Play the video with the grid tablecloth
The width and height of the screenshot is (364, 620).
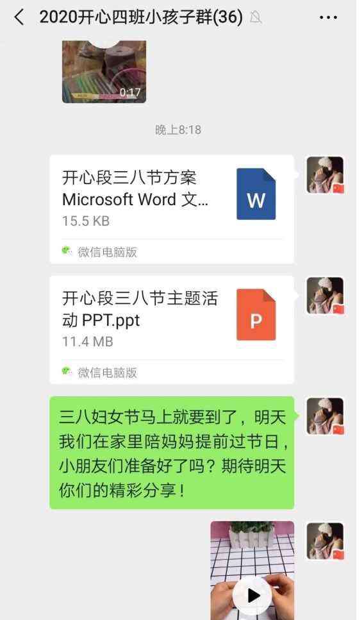click(252, 570)
